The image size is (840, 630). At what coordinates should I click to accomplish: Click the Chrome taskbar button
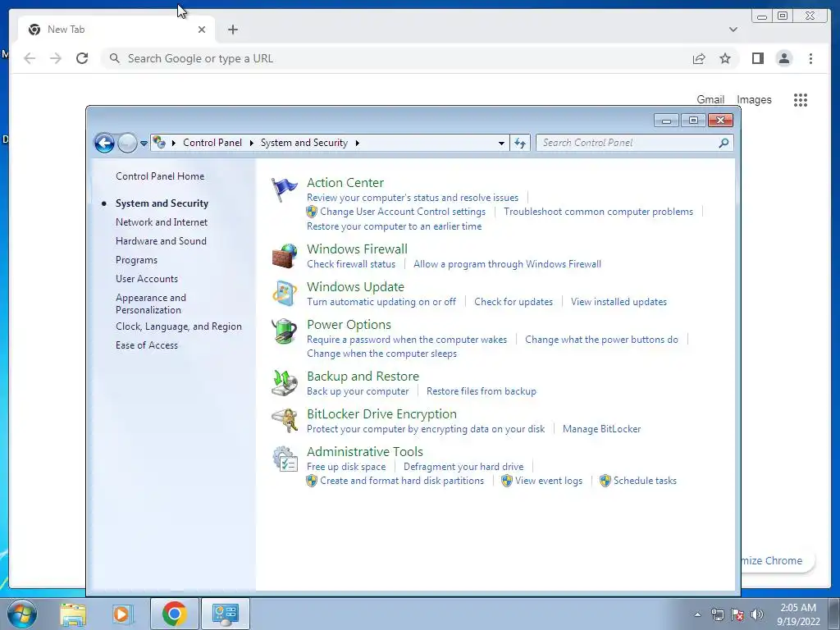(175, 614)
